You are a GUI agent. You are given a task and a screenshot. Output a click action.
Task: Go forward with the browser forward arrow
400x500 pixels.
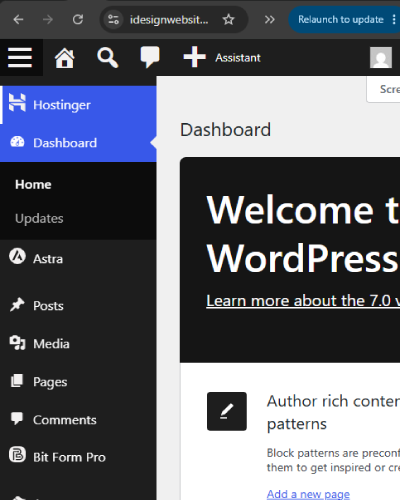[48, 20]
